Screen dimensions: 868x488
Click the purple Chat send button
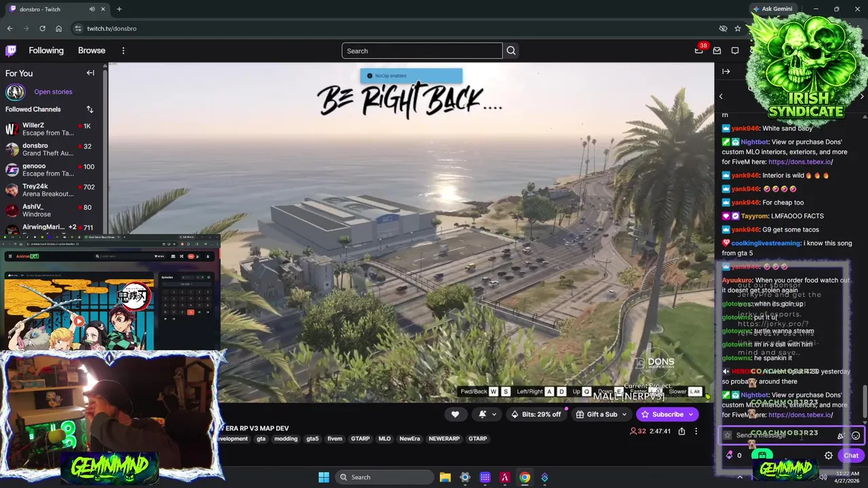(851, 455)
